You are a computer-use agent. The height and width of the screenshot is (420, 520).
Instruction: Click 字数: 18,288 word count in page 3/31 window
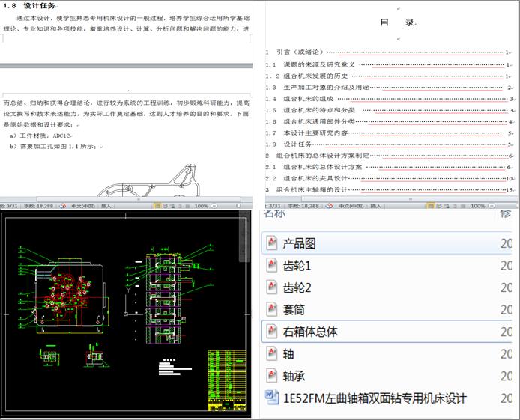pyautogui.click(x=303, y=206)
